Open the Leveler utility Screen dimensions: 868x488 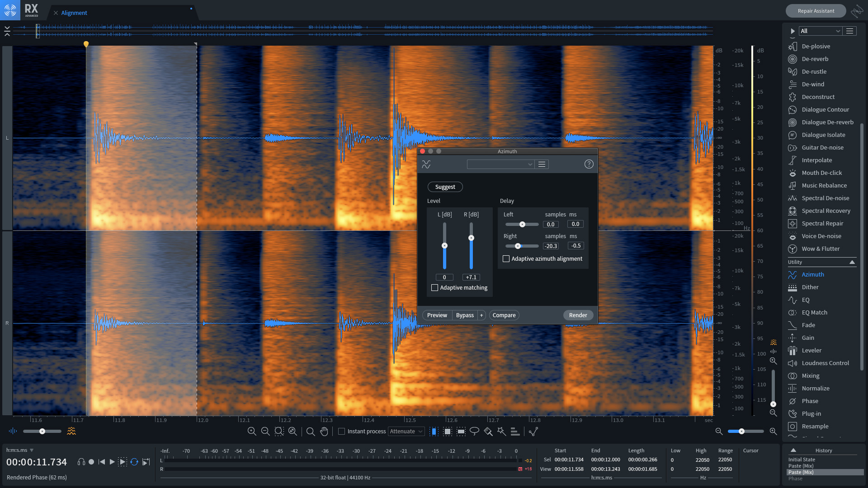click(811, 350)
